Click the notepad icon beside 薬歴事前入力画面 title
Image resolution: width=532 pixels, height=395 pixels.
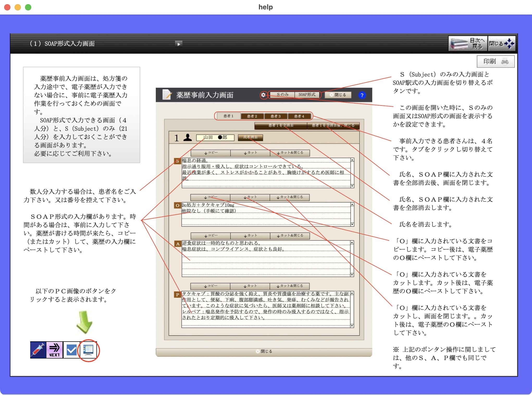(167, 95)
